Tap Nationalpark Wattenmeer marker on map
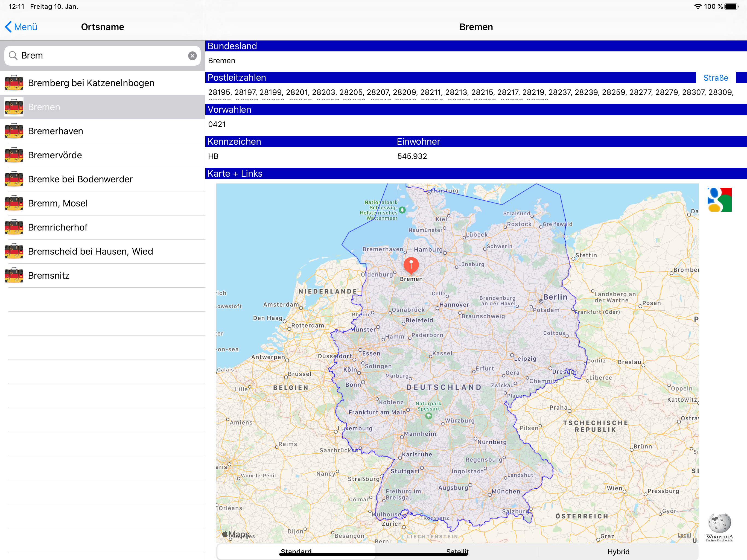Image resolution: width=747 pixels, height=560 pixels. click(402, 210)
